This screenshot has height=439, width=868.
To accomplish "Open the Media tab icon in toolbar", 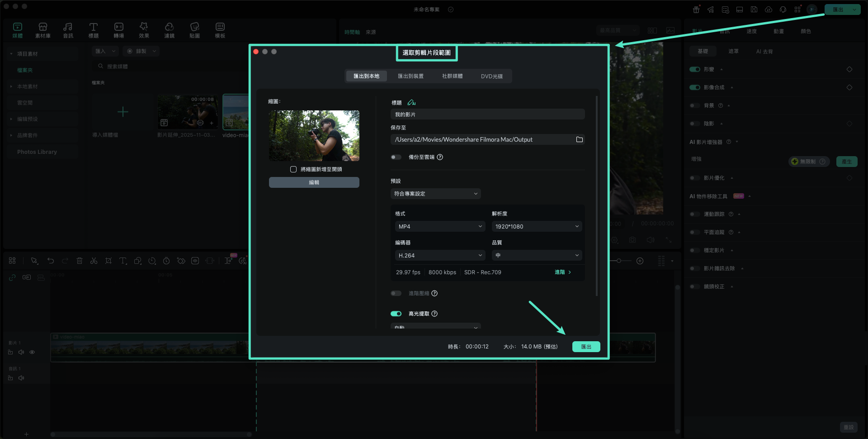I will click(x=18, y=30).
